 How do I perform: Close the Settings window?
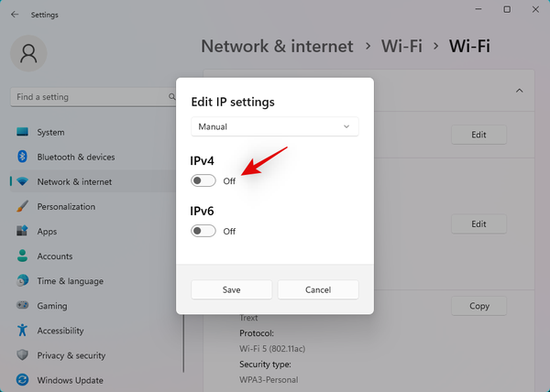(535, 9)
